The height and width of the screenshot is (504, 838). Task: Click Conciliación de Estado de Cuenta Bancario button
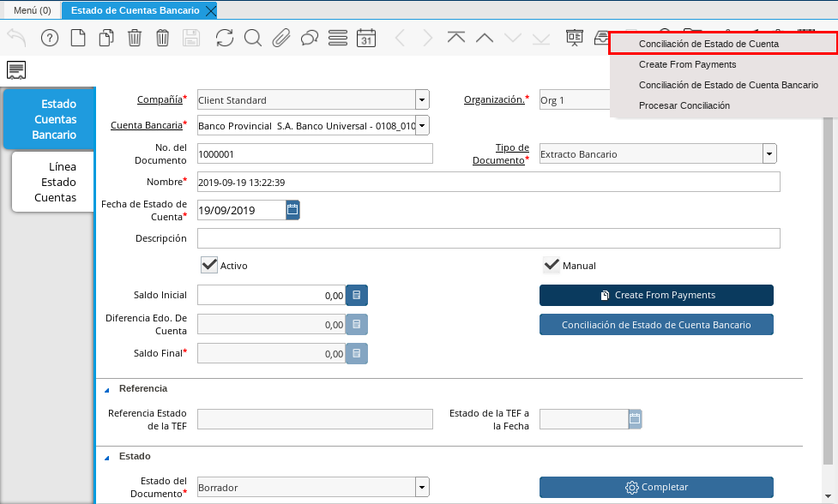tap(656, 325)
